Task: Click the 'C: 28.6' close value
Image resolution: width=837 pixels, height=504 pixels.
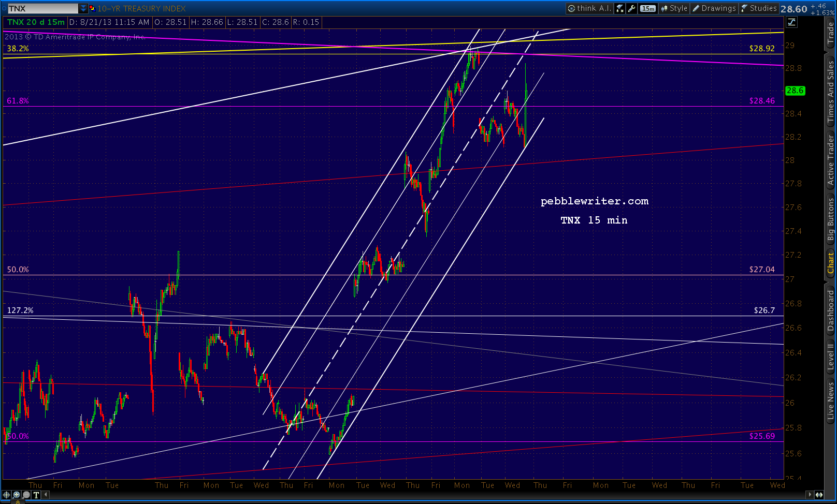Action: (x=276, y=22)
